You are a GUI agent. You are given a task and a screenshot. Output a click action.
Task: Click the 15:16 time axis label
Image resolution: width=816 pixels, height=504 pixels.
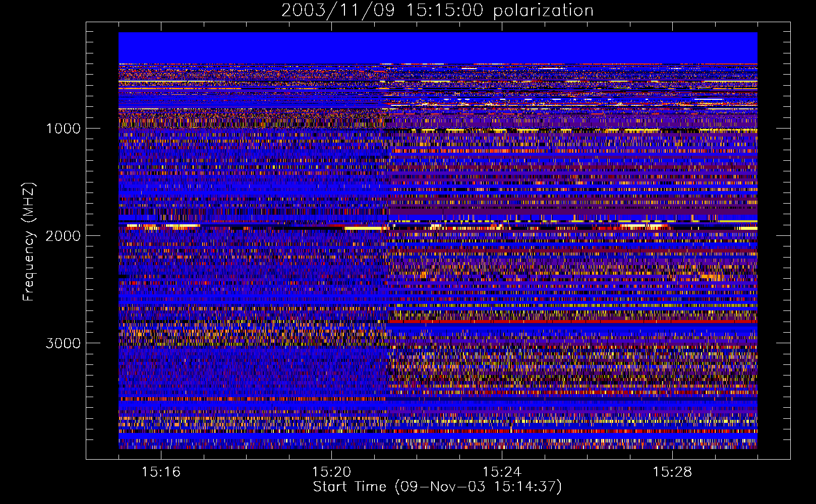click(x=161, y=472)
